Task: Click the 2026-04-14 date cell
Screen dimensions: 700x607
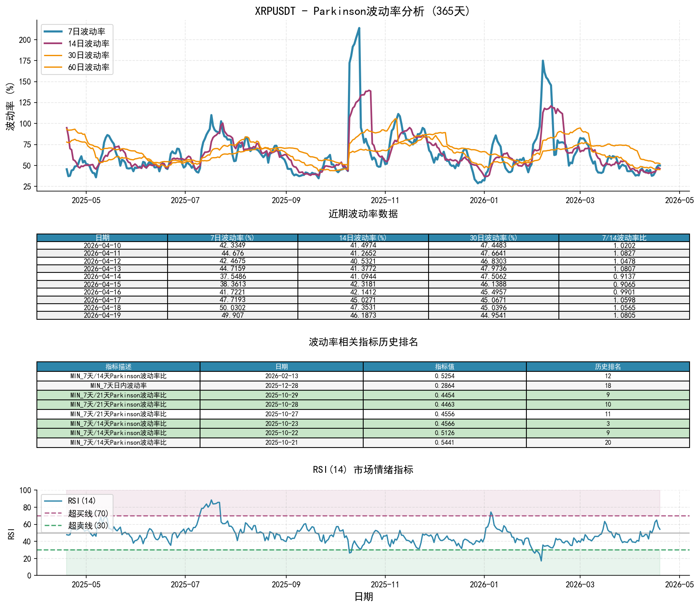Action: tap(102, 276)
